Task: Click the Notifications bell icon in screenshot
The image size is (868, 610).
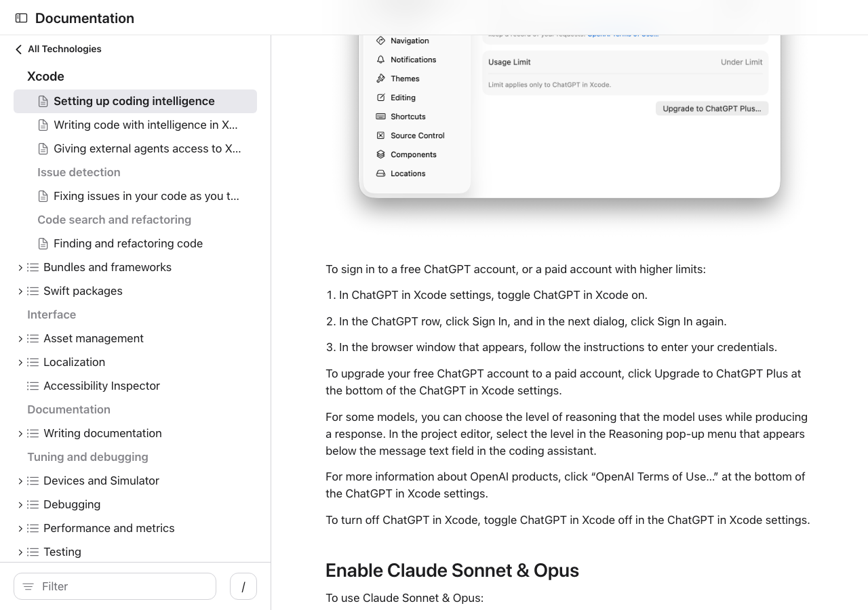Action: pos(380,60)
